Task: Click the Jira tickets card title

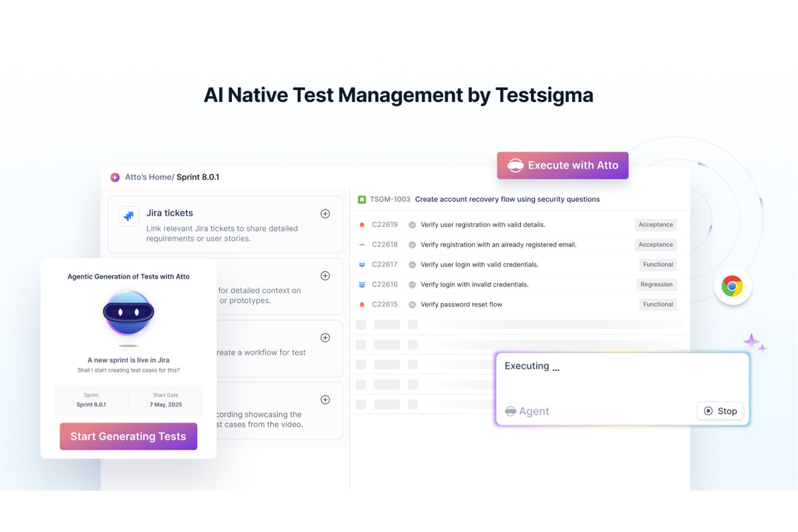Action: pos(169,213)
